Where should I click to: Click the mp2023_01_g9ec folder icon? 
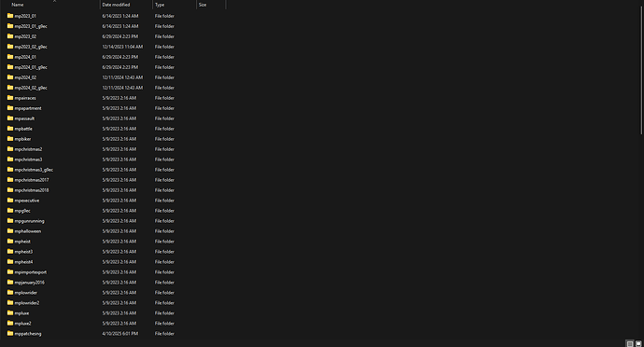point(10,26)
